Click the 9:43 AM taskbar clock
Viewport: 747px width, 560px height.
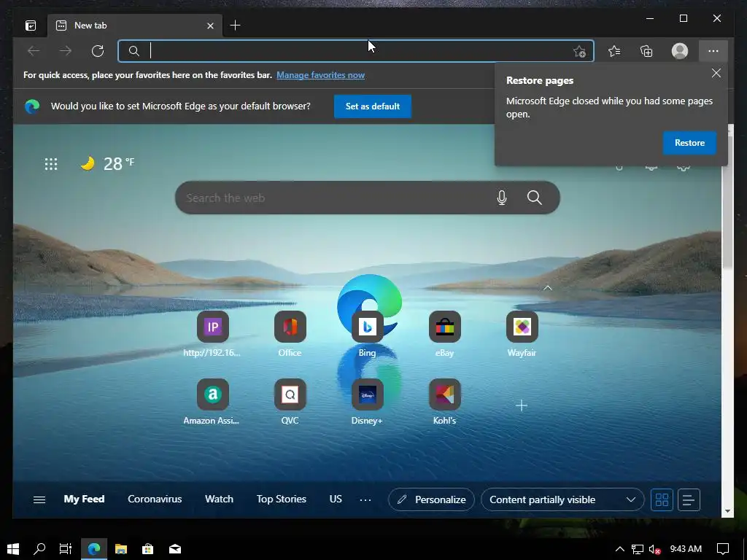pos(686,549)
